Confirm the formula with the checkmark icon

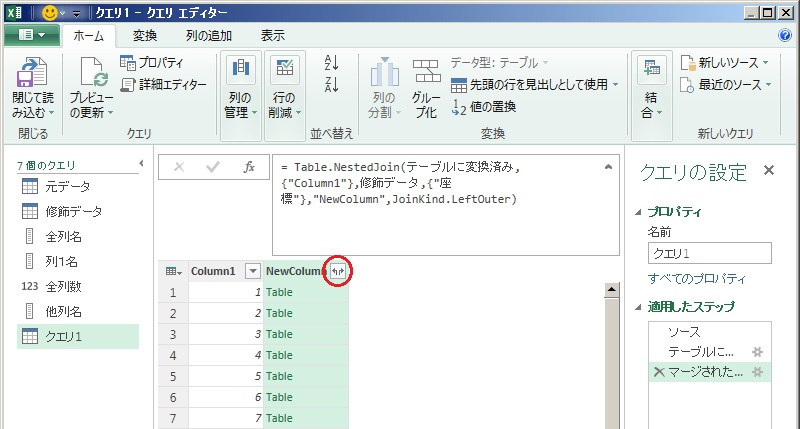tap(213, 167)
